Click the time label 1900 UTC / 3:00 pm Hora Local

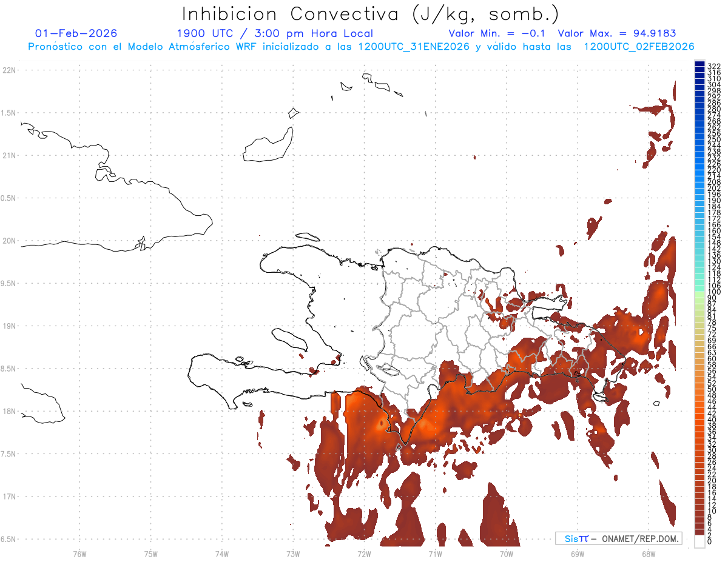click(274, 33)
